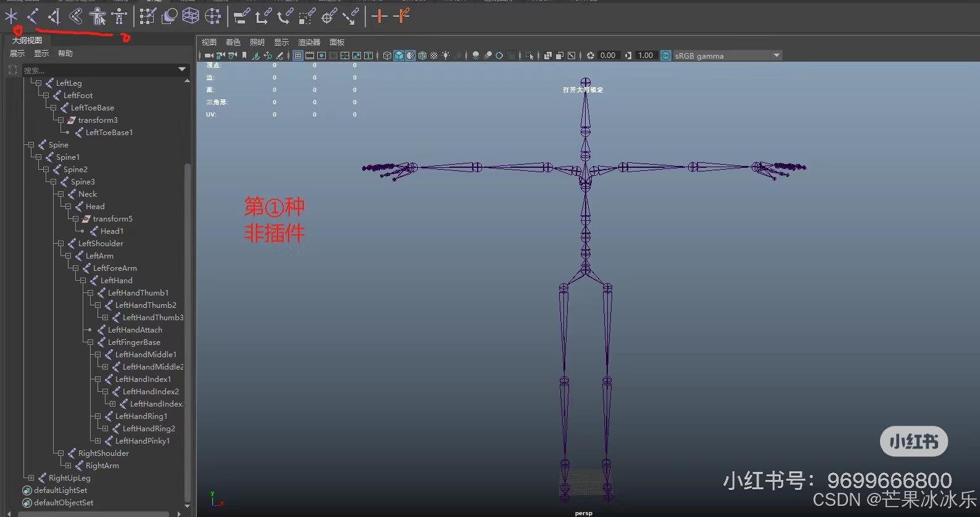Viewport: 980px width, 517px height.
Task: Open the outliner 展示 menu
Action: (x=17, y=54)
